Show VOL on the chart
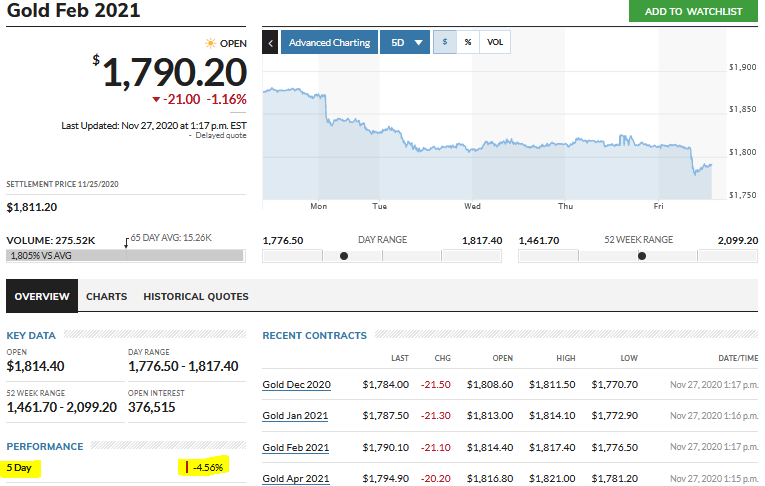 pos(495,42)
